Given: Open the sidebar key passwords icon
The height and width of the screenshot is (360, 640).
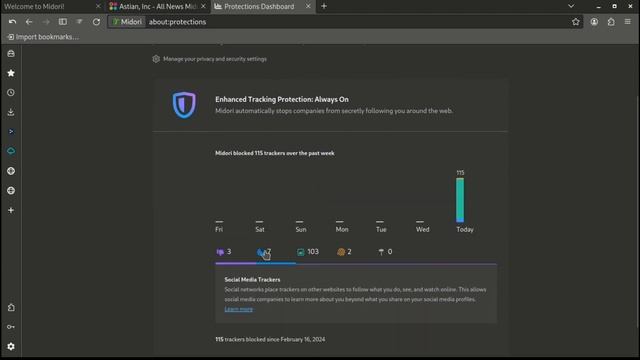Looking at the screenshot, I should click(x=11, y=327).
